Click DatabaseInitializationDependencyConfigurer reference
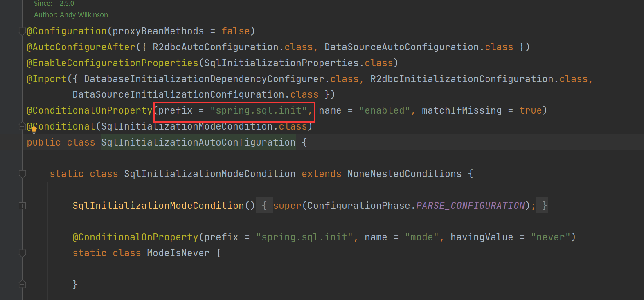 [x=204, y=79]
